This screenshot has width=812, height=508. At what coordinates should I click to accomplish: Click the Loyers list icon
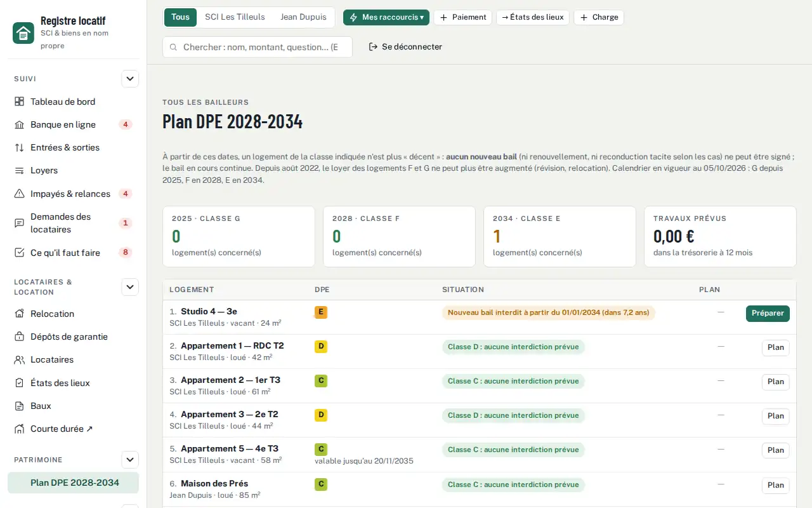click(x=19, y=170)
